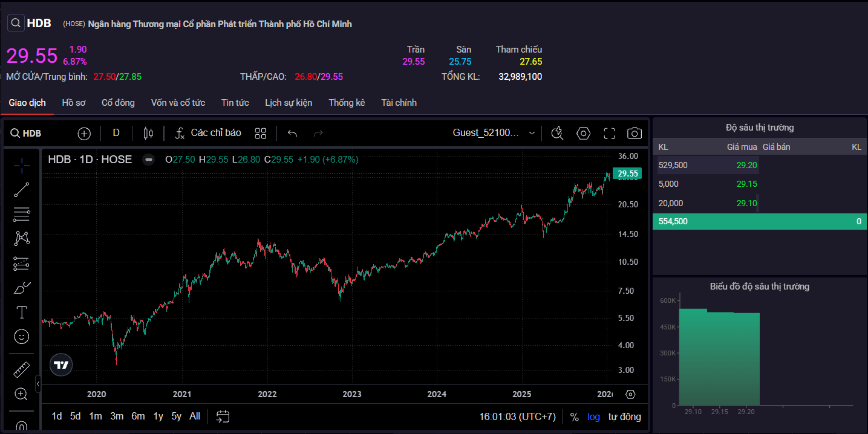Image resolution: width=868 pixels, height=434 pixels.
Task: Click the Tham chiếu reference price 27.65
Action: pyautogui.click(x=531, y=62)
